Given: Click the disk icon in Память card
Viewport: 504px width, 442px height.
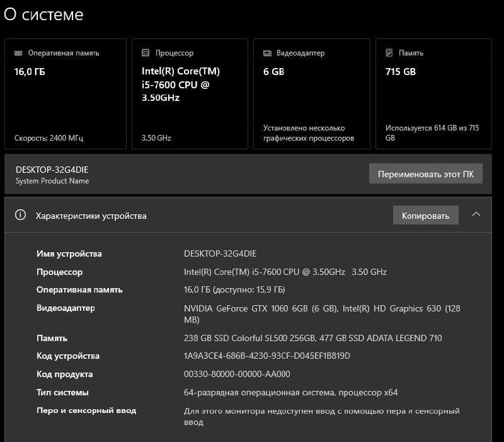Looking at the screenshot, I should pos(389,53).
